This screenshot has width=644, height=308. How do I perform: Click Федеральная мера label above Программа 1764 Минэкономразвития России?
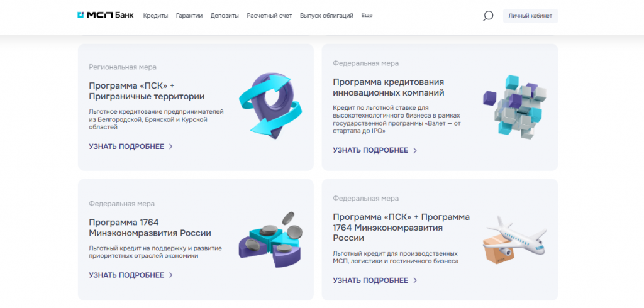click(x=121, y=204)
